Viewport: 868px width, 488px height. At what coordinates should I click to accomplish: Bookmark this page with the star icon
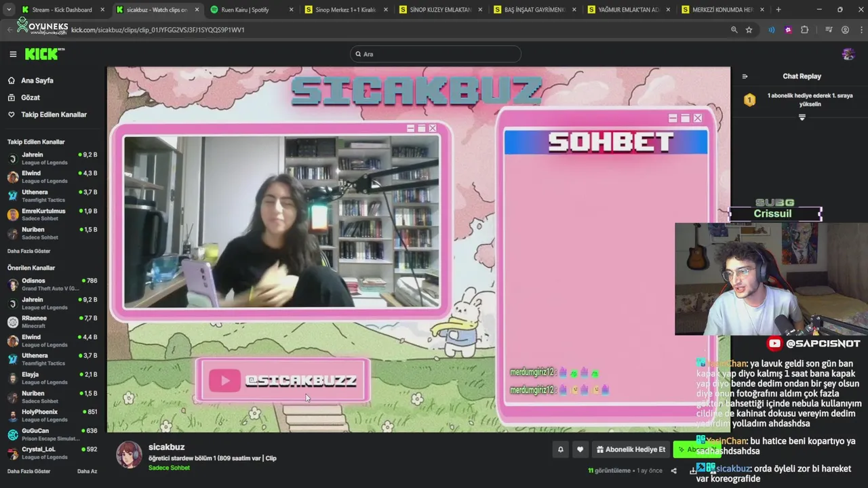(x=749, y=30)
